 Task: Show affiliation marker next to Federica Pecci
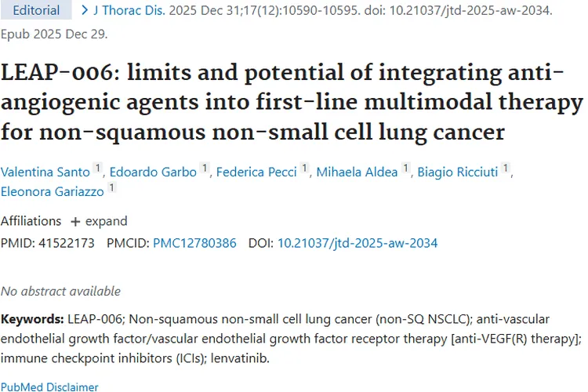pyautogui.click(x=305, y=169)
